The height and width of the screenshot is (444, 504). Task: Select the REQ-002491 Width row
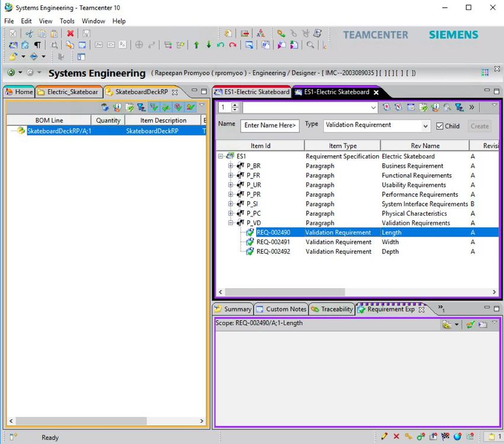point(357,242)
